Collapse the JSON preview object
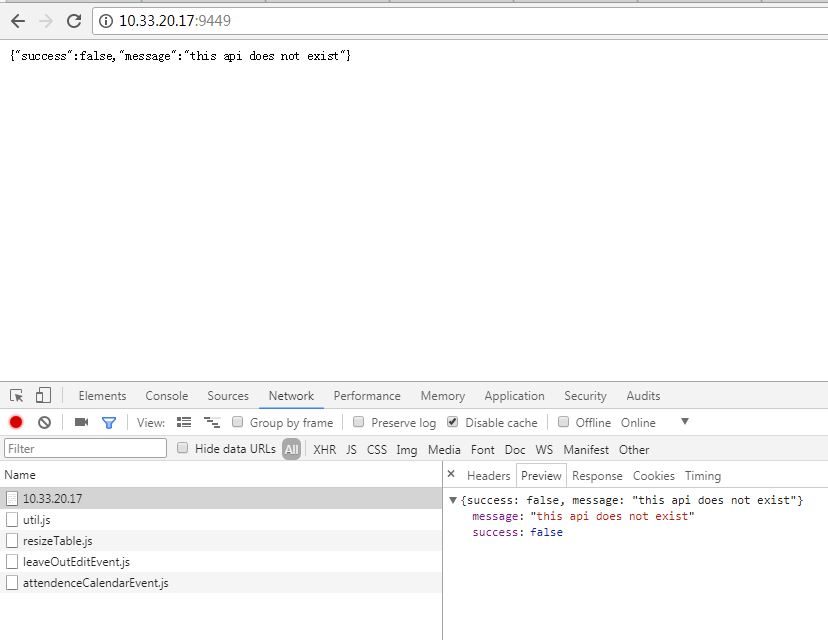 click(x=453, y=500)
